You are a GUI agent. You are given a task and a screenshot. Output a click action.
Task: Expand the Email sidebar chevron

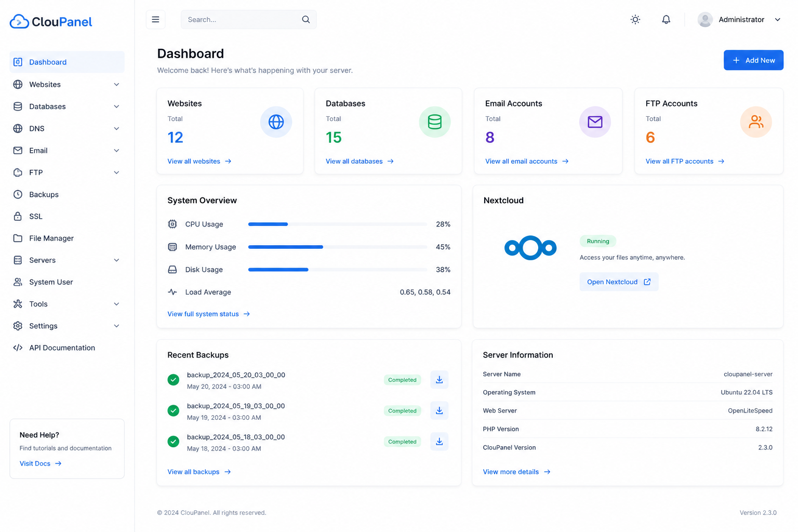coord(116,151)
